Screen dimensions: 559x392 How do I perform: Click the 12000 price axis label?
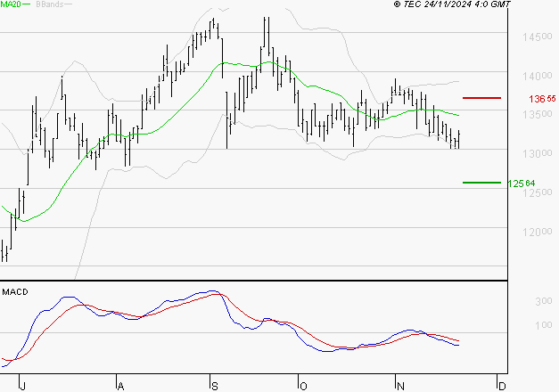click(x=538, y=232)
